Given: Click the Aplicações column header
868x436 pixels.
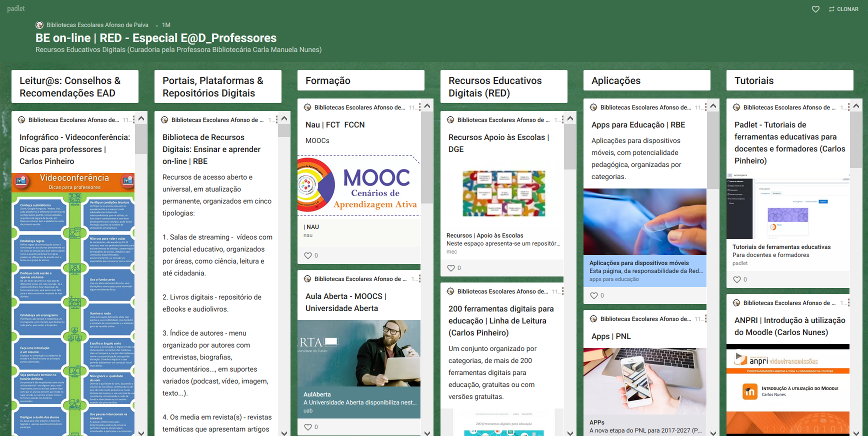Looking at the screenshot, I should tap(647, 80).
